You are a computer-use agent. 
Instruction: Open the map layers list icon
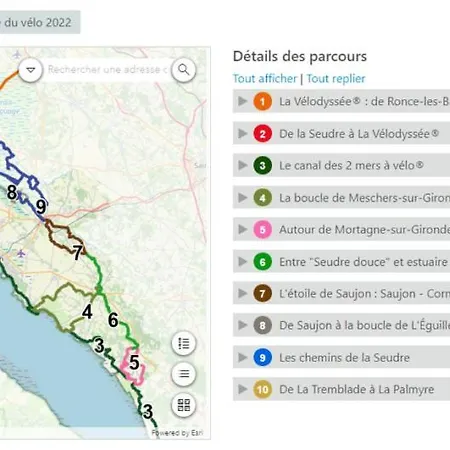(x=184, y=374)
